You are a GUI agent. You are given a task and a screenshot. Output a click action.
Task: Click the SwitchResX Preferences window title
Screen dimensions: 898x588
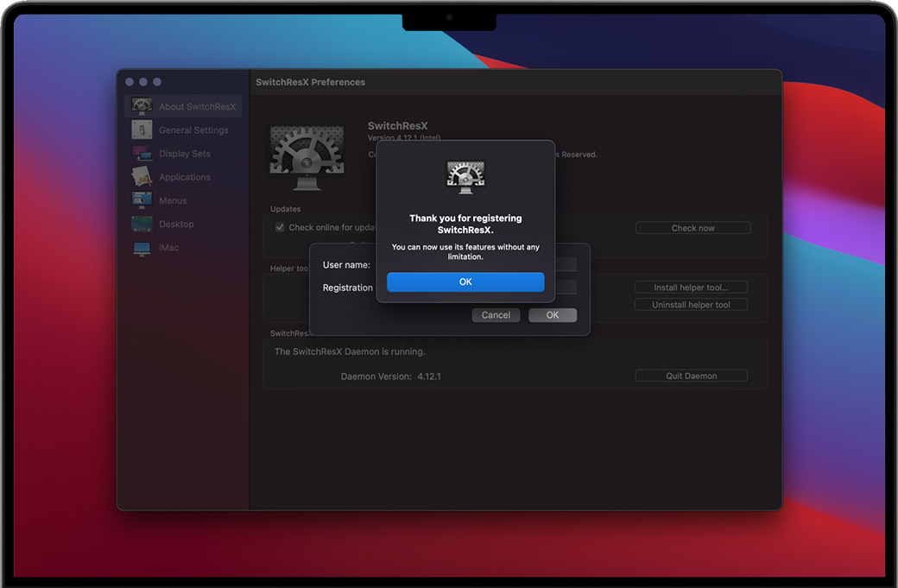coord(310,82)
